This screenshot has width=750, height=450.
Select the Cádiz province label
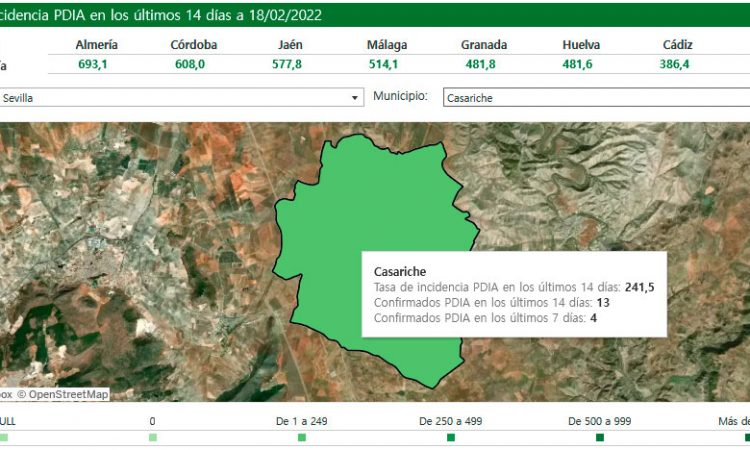[678, 45]
